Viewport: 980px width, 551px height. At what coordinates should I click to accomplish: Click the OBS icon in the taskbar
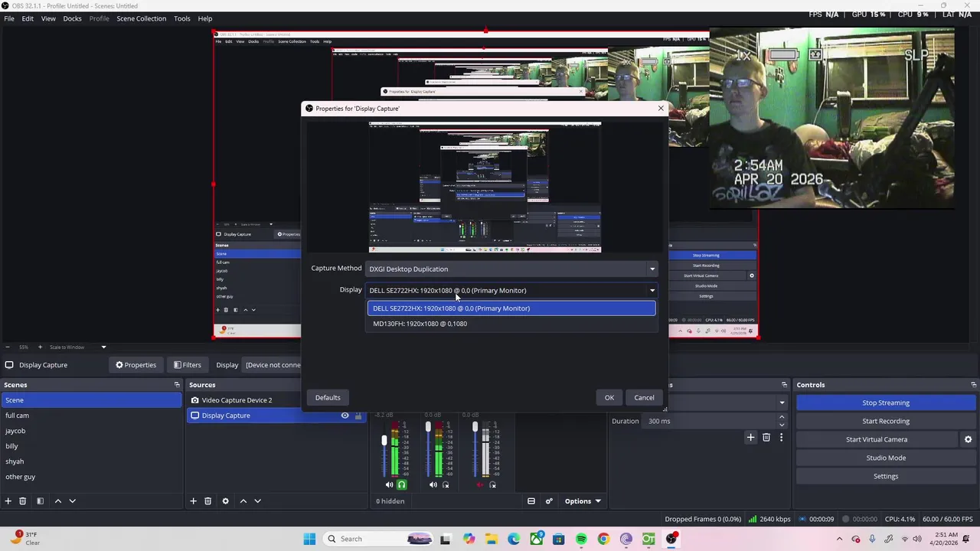pyautogui.click(x=671, y=539)
